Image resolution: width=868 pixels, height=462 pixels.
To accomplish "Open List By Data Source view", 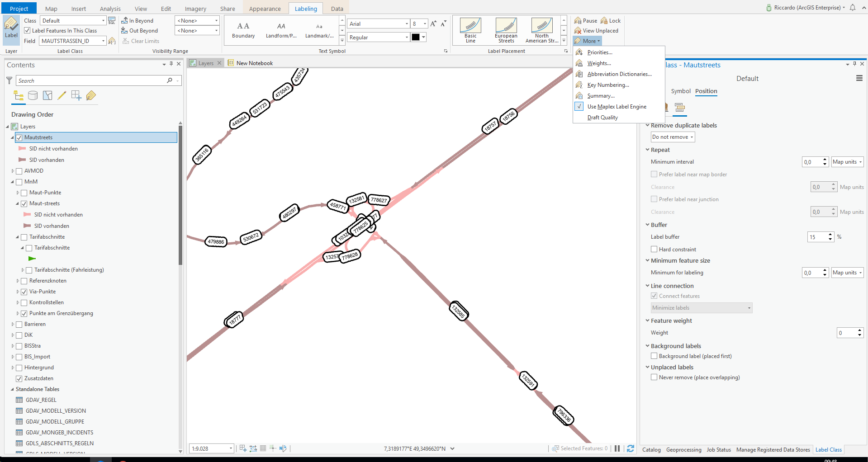I will point(33,95).
